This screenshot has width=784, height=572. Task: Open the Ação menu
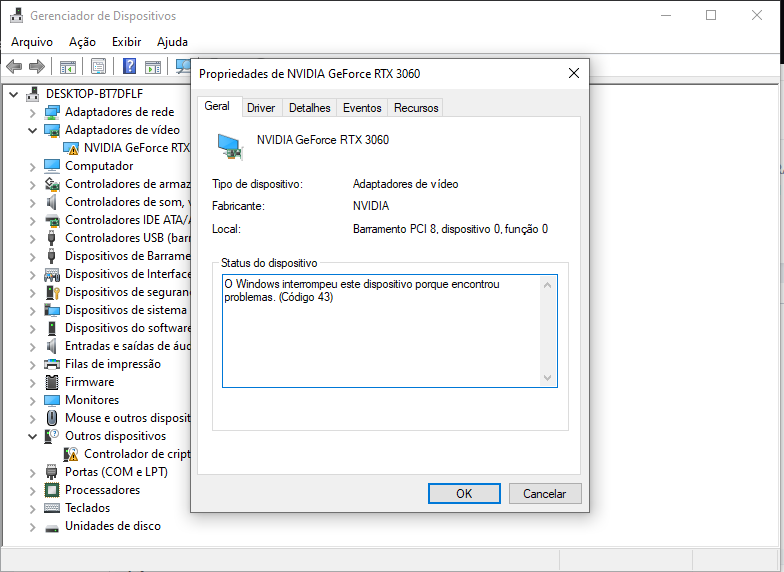pyautogui.click(x=82, y=42)
